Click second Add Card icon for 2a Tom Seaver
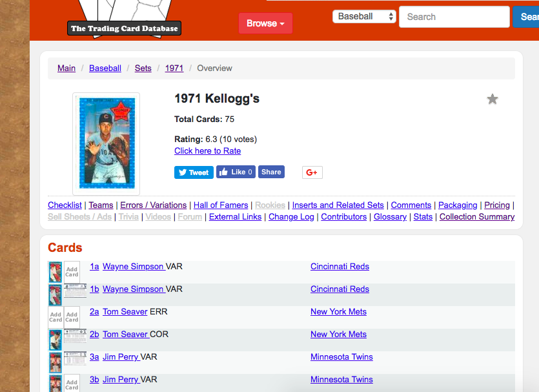This screenshot has width=539, height=392. coord(72,317)
